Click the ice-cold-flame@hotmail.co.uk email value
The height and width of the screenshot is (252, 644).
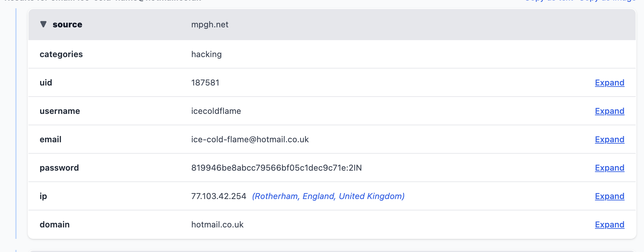click(250, 139)
